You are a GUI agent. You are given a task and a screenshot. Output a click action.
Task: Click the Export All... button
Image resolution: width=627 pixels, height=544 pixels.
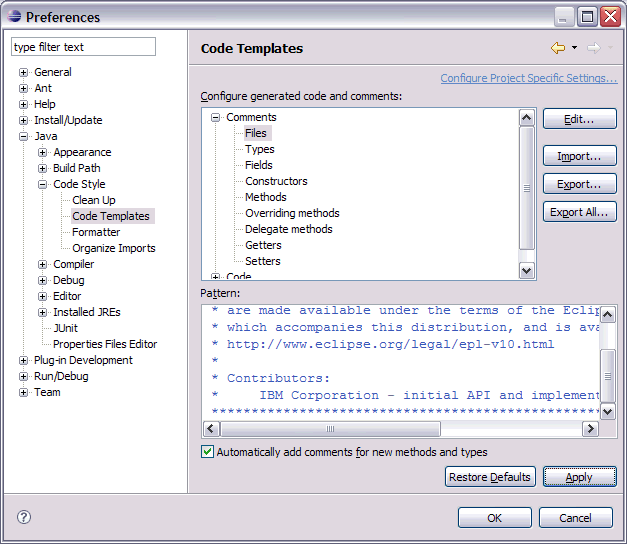pos(579,212)
